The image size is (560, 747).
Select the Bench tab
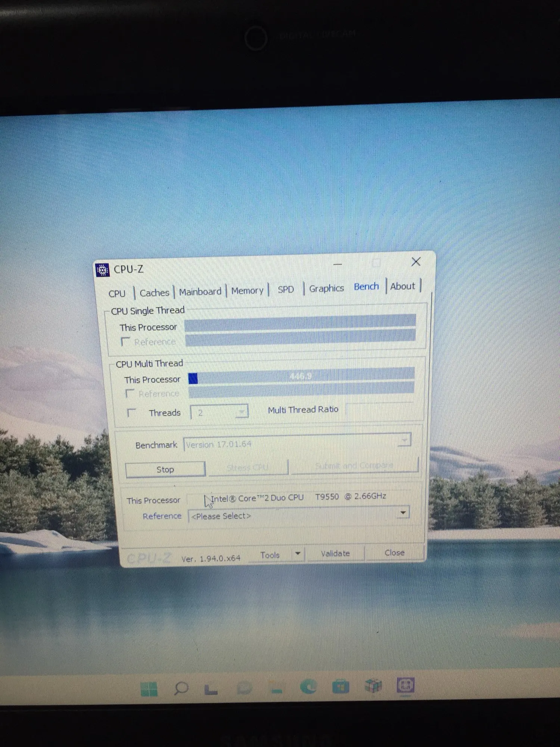coord(366,287)
